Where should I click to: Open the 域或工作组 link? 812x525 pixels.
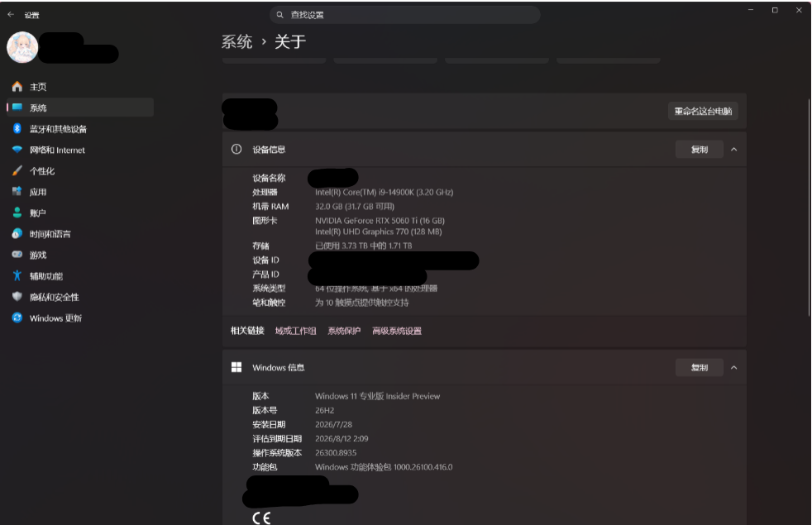point(295,331)
